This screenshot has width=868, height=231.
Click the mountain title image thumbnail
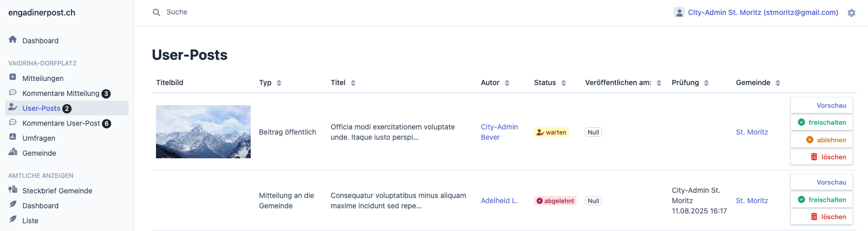pyautogui.click(x=203, y=131)
